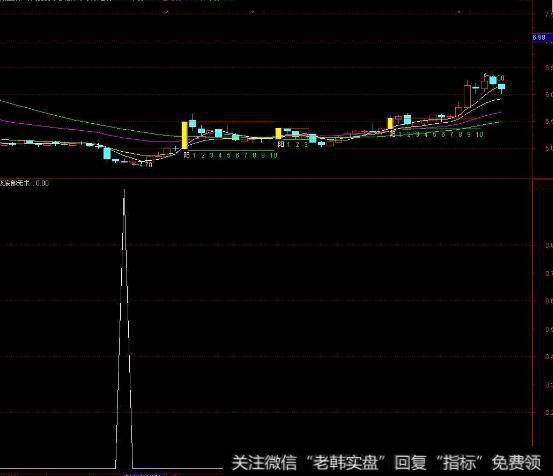Select the second yellow candle mid-chart
This screenshot has height=476, width=553.
278,133
